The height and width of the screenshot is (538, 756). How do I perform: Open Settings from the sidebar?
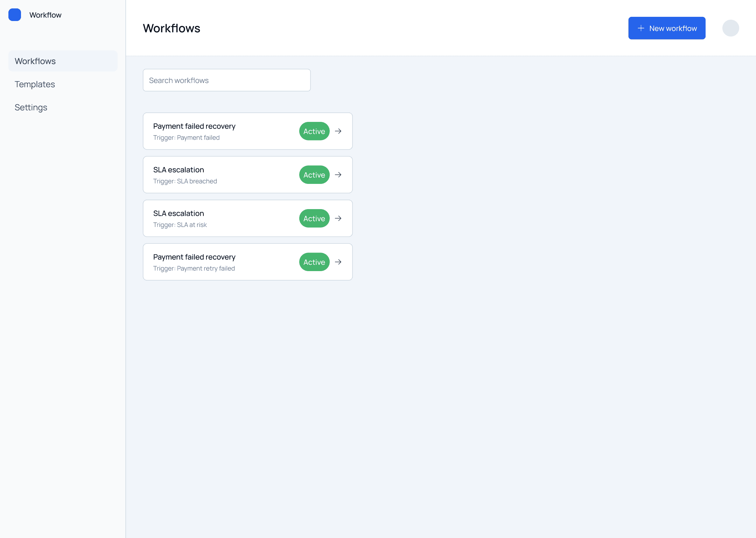point(31,108)
